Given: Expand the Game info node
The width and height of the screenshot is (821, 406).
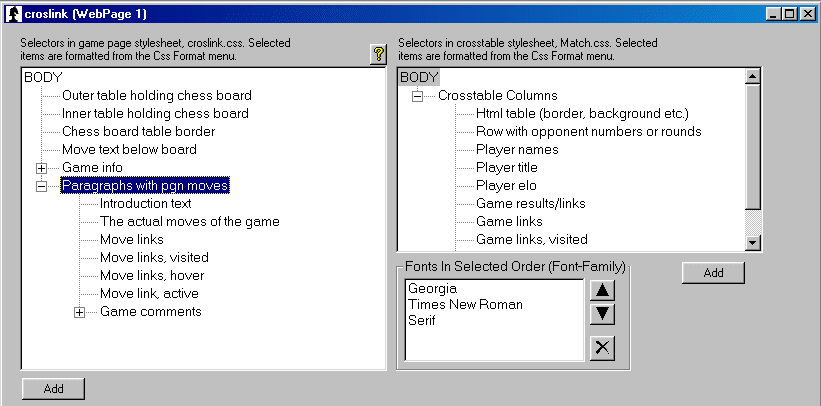Looking at the screenshot, I should pyautogui.click(x=41, y=168).
